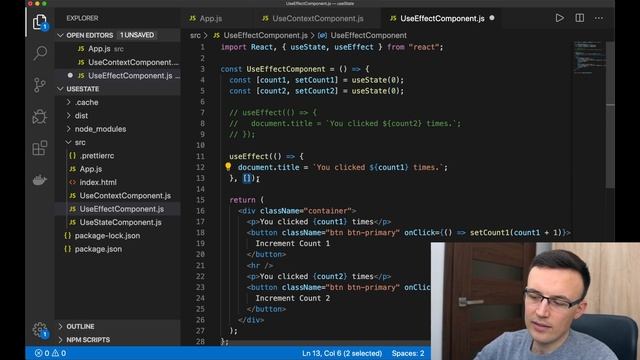Click unsaved dot beside UseEffectComponent.js in Open Editors
Viewport: 640px width, 360px height.
point(70,76)
